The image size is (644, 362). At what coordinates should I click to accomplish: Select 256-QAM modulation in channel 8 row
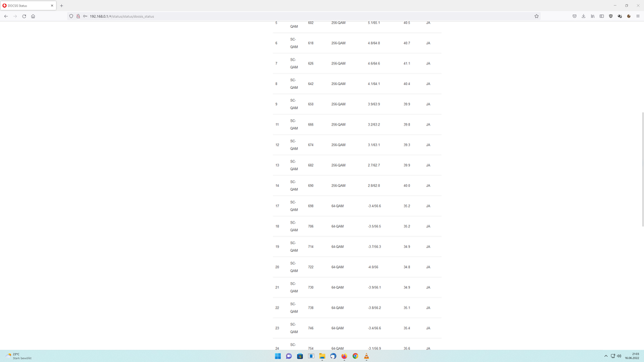[338, 84]
